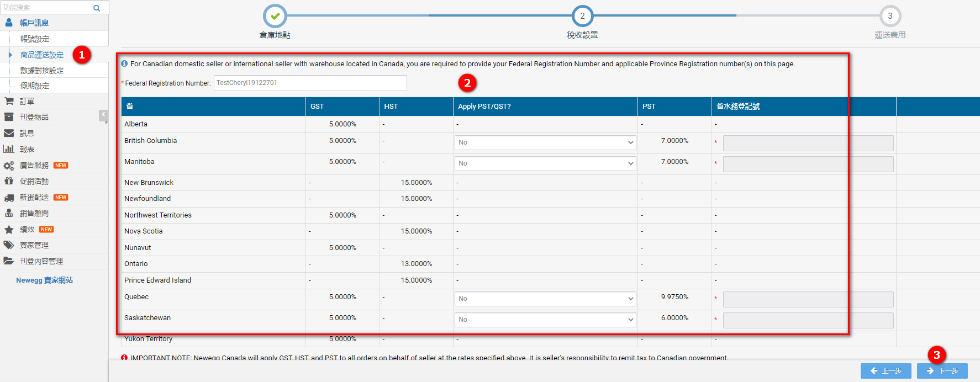Click the Nunavut row name

138,248
